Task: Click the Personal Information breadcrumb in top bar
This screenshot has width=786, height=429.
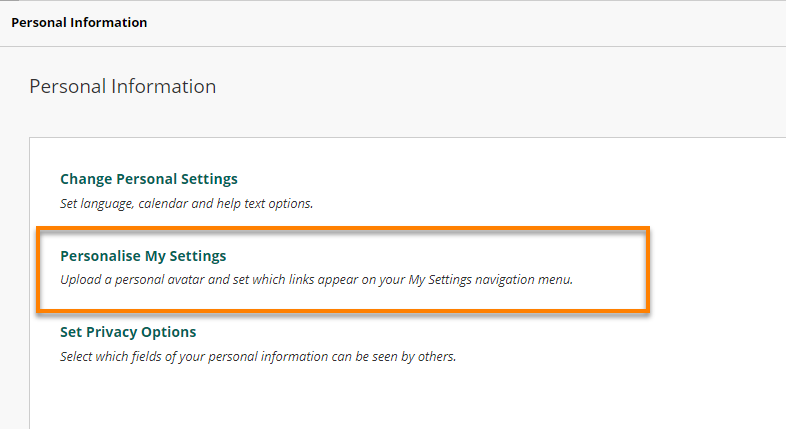Action: (79, 22)
